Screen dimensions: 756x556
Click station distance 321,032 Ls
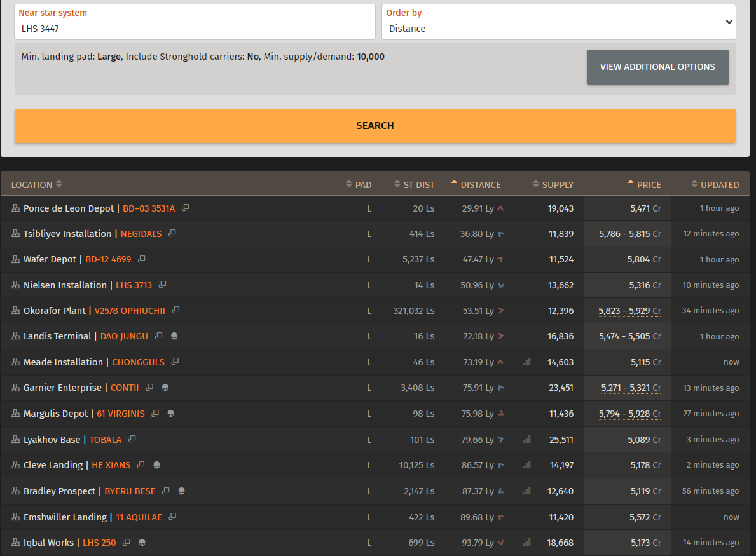coord(414,311)
